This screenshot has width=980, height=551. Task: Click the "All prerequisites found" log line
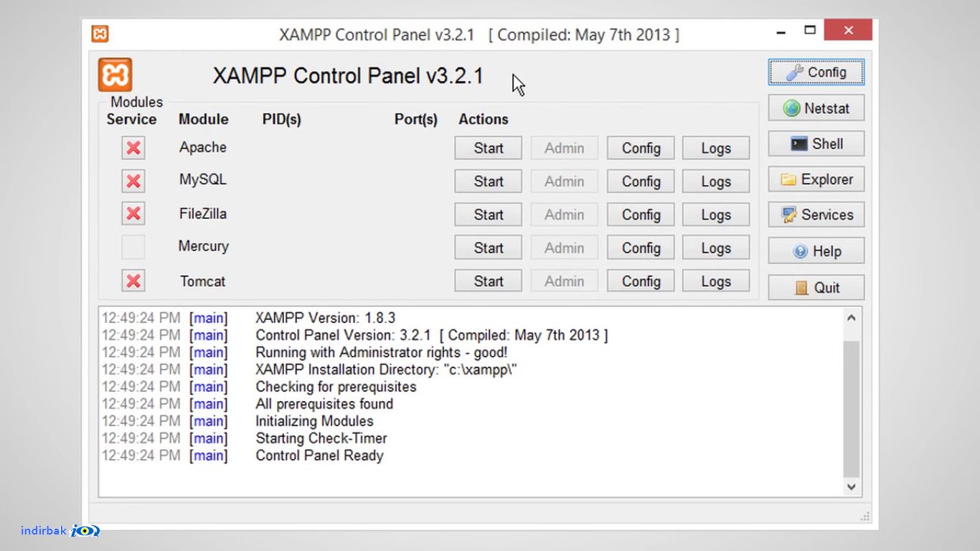point(324,404)
